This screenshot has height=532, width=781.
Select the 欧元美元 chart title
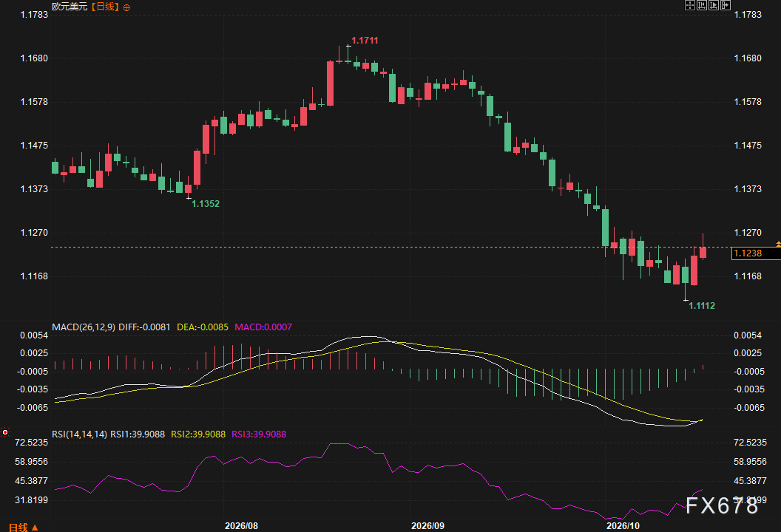70,7
